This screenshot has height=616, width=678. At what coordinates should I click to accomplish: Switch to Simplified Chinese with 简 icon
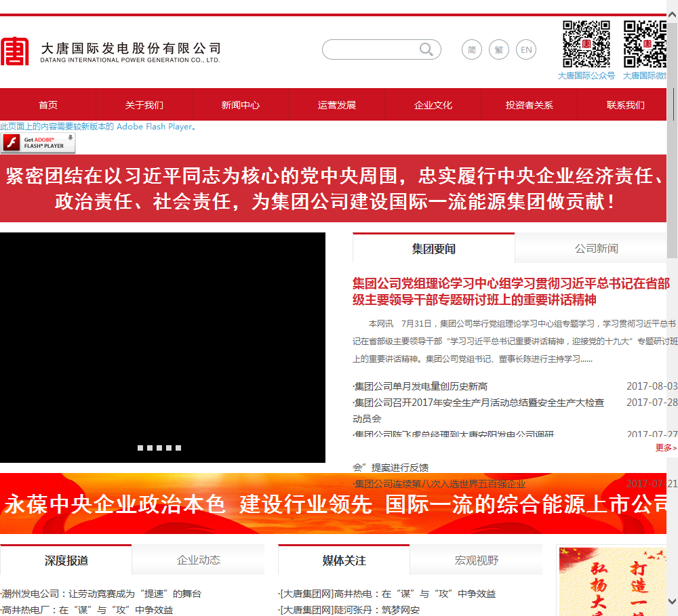472,49
